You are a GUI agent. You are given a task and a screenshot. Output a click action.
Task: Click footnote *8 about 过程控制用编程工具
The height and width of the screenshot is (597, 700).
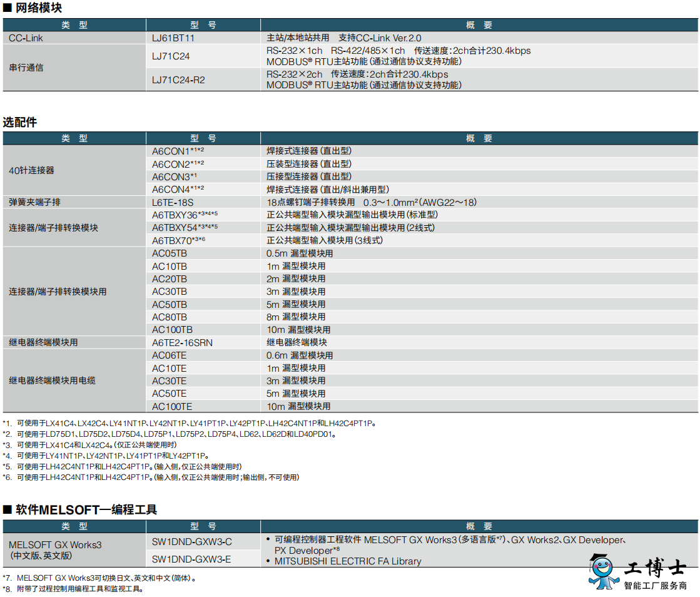tap(73, 589)
